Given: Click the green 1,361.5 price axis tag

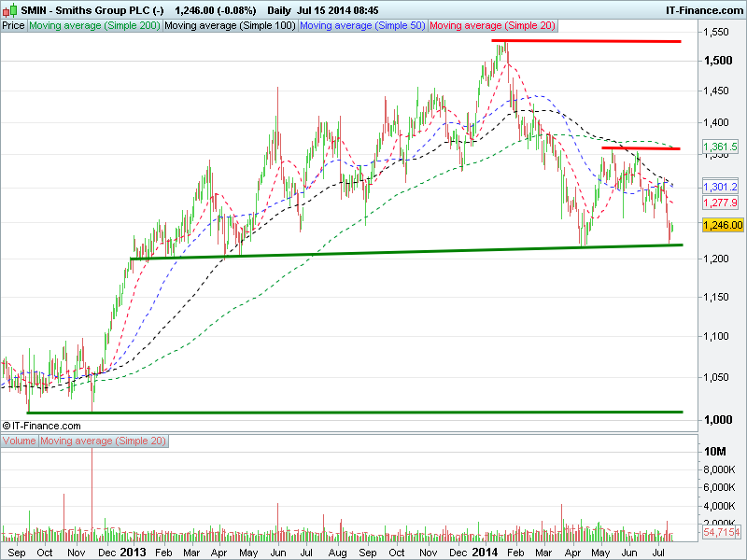Looking at the screenshot, I should coord(722,147).
